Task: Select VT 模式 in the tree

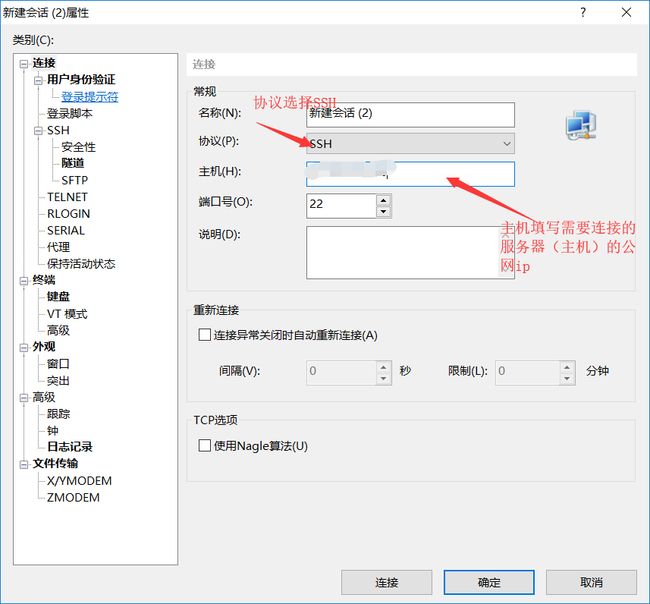Action: point(67,314)
